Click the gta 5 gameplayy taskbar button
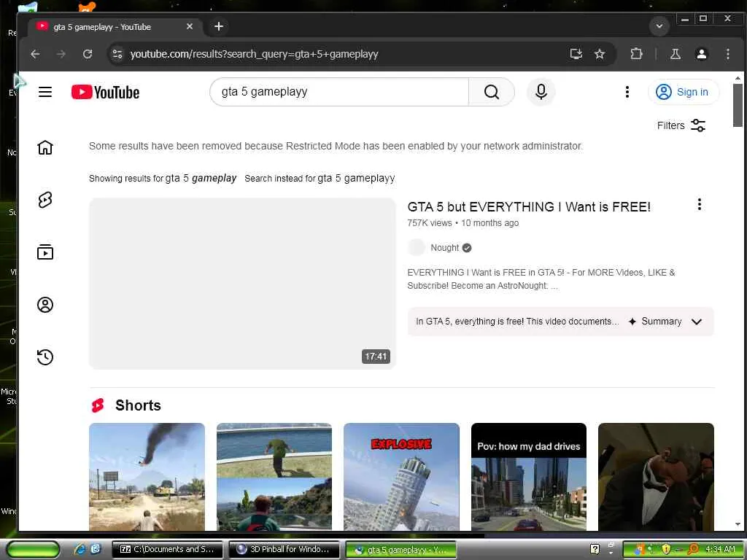This screenshot has height=560, width=747. tap(400, 550)
